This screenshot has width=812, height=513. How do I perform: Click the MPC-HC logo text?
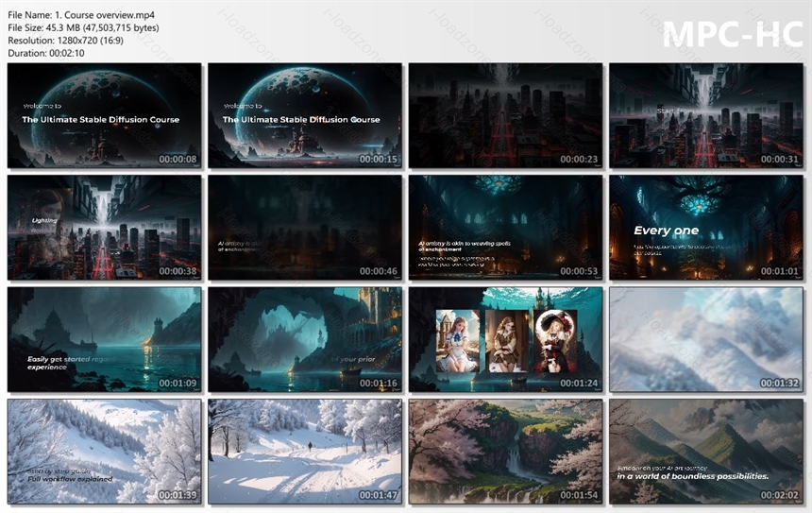pos(733,34)
